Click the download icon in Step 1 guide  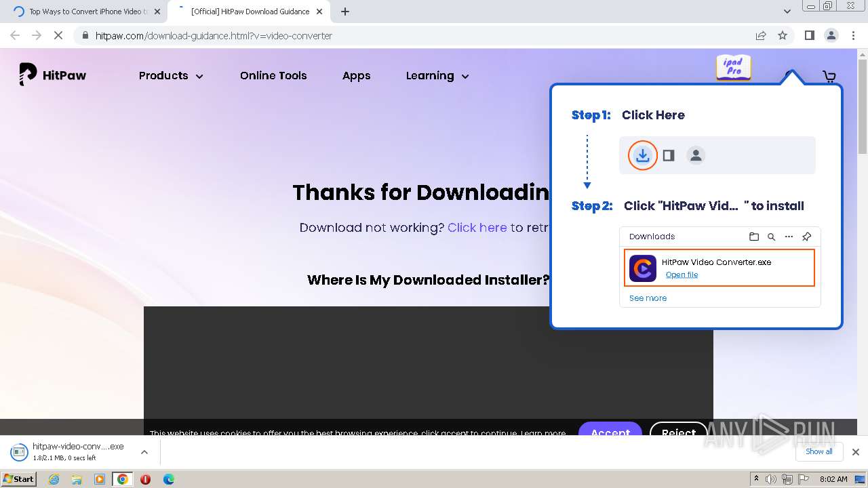pyautogui.click(x=642, y=155)
